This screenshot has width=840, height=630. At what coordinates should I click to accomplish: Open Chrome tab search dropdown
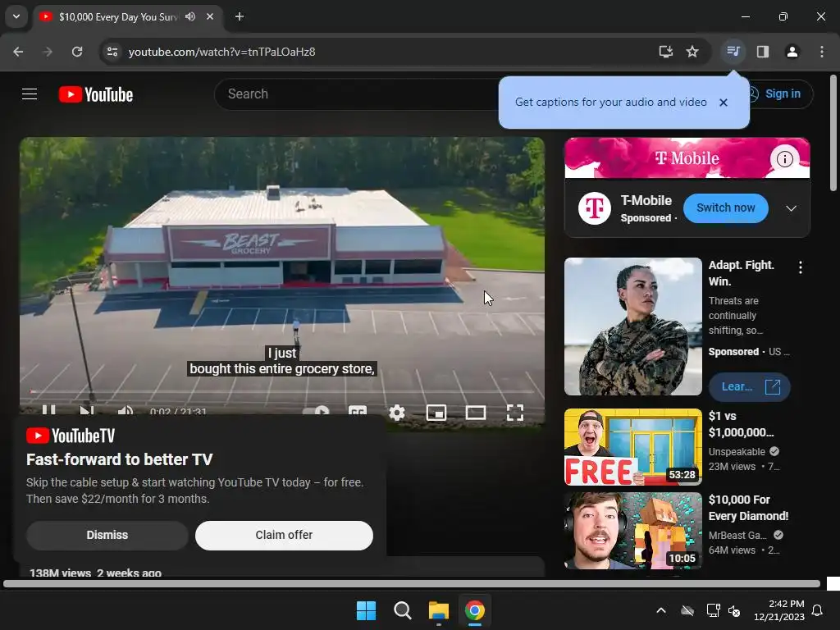tap(16, 16)
